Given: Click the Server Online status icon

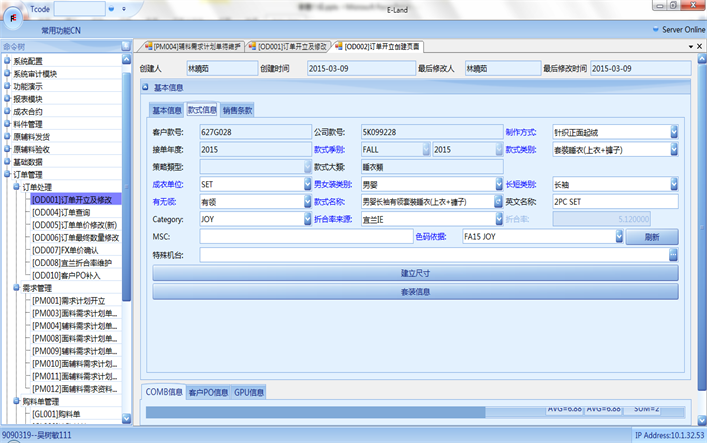Looking at the screenshot, I should pos(655,30).
